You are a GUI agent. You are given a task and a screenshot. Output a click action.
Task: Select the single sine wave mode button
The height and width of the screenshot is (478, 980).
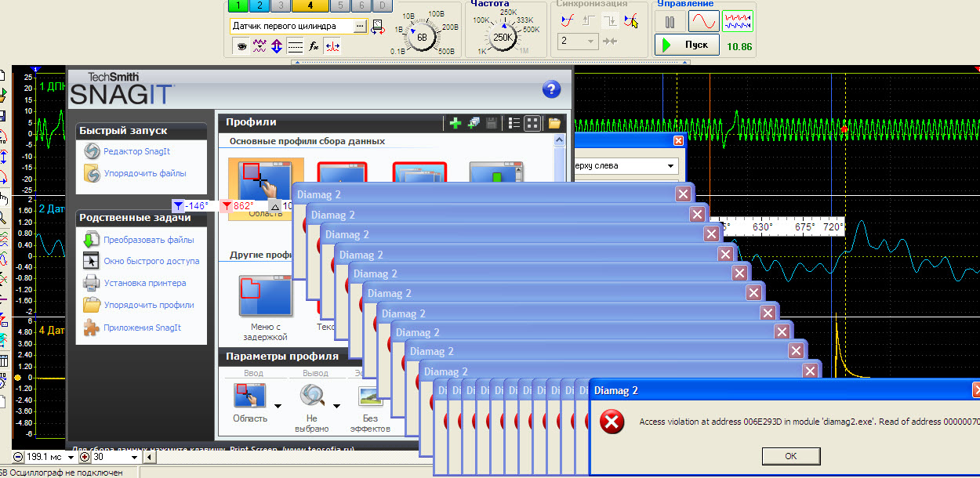point(703,21)
